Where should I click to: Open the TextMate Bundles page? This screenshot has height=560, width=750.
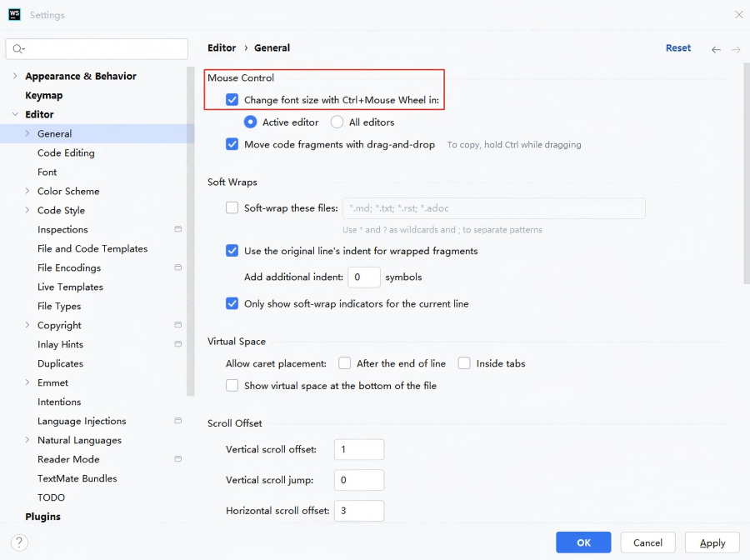(77, 477)
